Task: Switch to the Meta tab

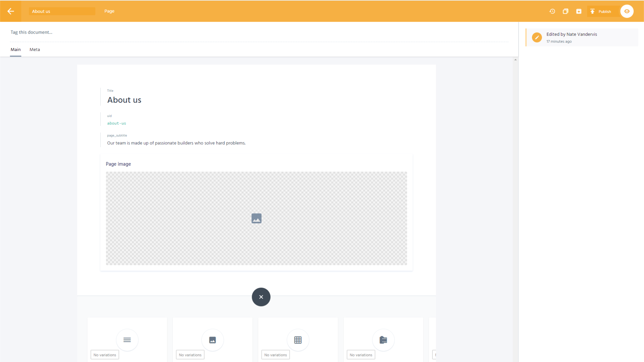Action: [x=35, y=49]
